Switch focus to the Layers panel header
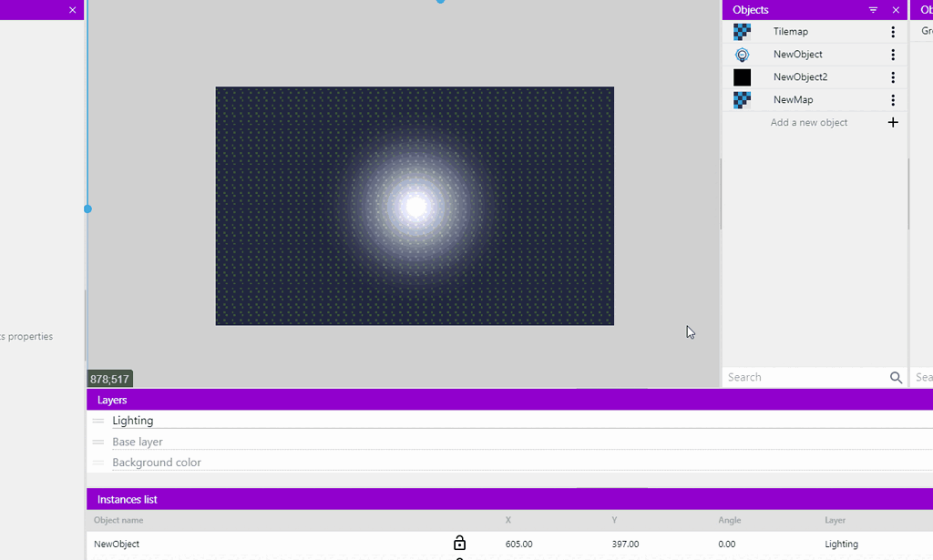 pos(112,400)
